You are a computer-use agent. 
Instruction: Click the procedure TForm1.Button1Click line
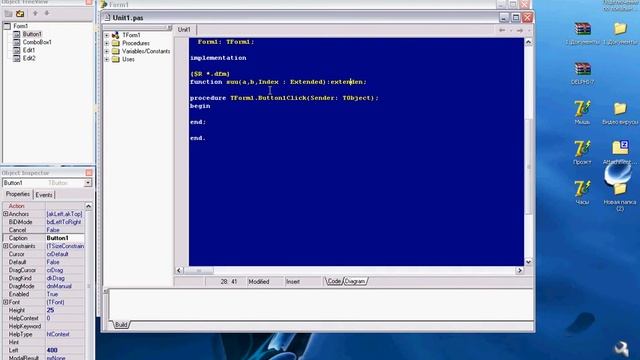point(284,98)
